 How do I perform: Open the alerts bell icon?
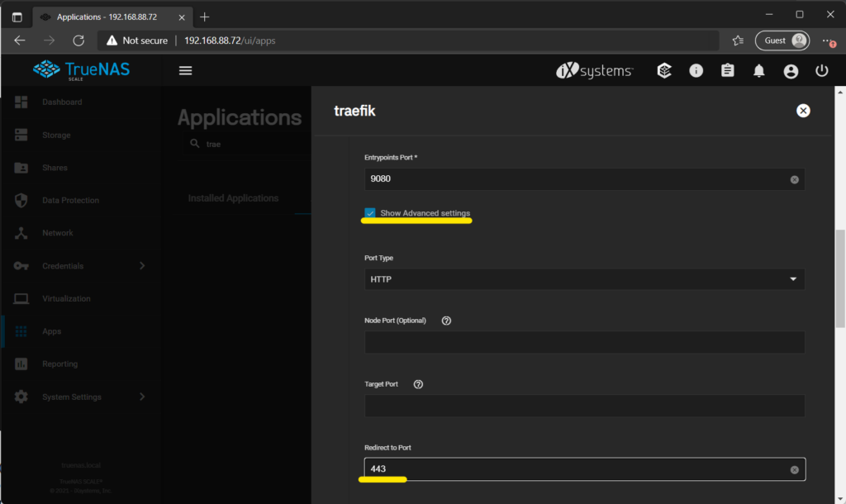point(758,71)
